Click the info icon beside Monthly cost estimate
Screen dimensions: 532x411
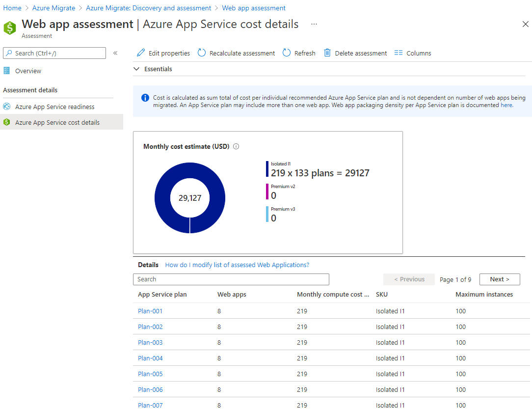236,146
